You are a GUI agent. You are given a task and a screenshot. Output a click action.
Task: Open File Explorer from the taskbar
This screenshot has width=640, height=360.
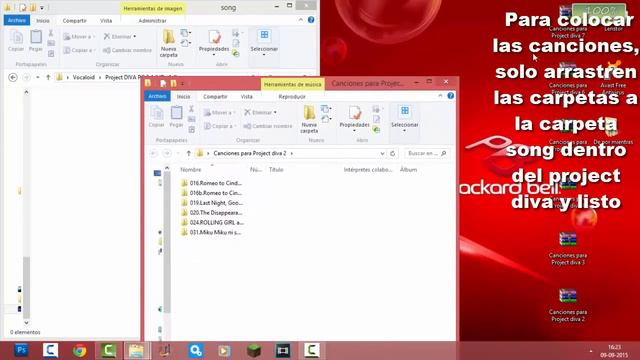tap(137, 350)
